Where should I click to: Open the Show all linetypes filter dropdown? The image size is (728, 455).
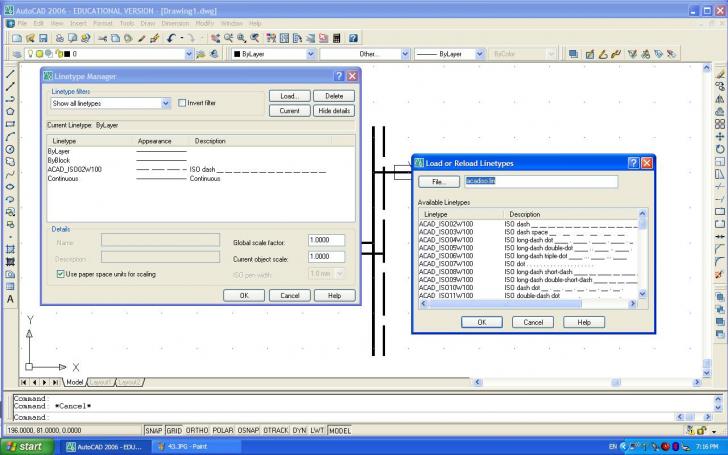166,104
